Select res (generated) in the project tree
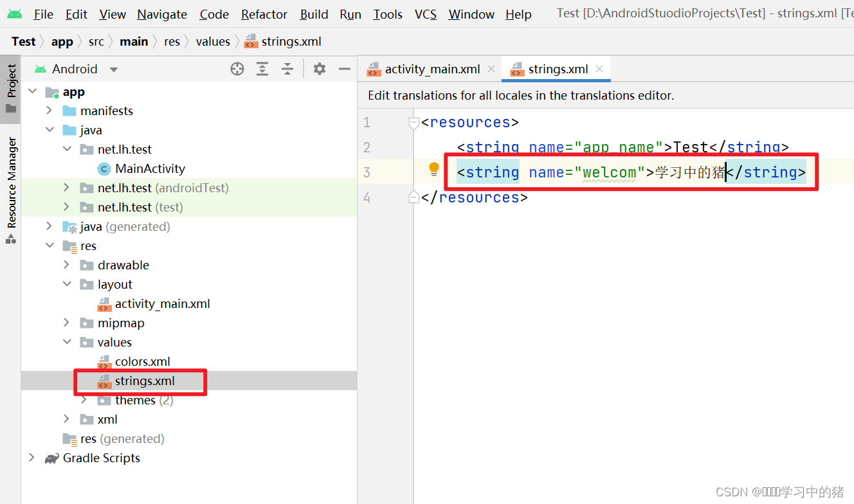The image size is (854, 504). click(x=122, y=438)
